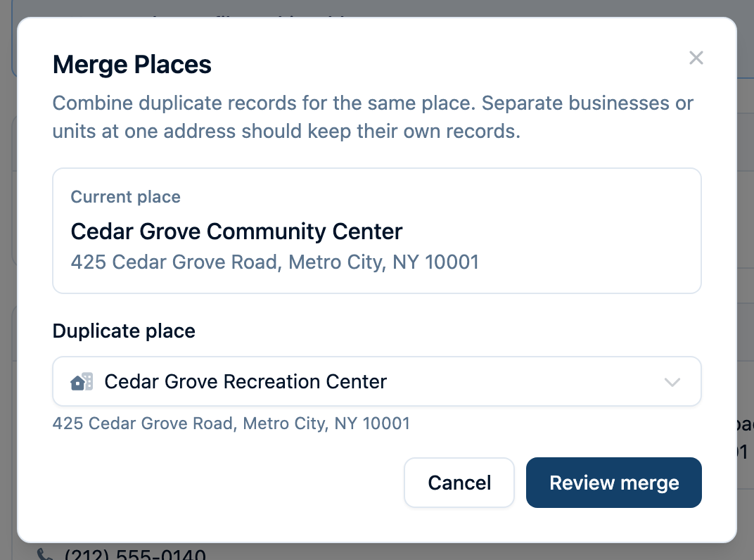Click the building icon in duplicate place field
The height and width of the screenshot is (560, 754).
(82, 381)
